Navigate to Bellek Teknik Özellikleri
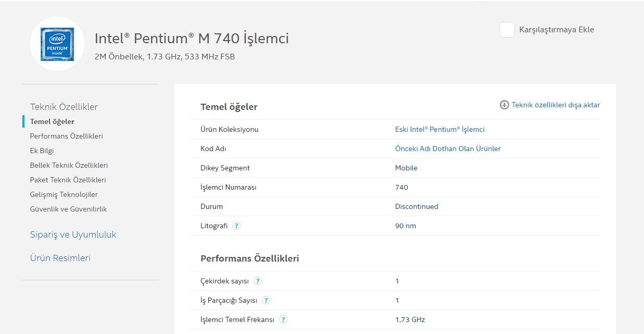This screenshot has width=644, height=334. [69, 165]
